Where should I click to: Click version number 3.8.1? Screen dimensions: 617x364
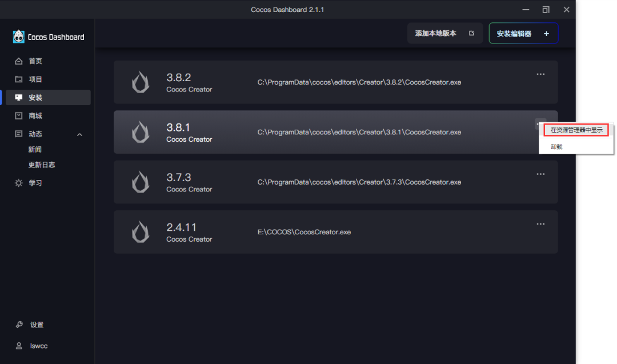[x=178, y=127]
